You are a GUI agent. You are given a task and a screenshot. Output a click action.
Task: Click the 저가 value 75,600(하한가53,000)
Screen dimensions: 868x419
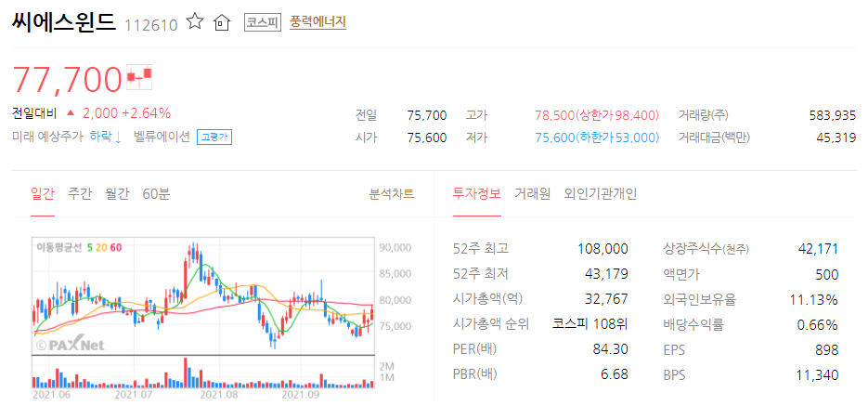(x=597, y=138)
